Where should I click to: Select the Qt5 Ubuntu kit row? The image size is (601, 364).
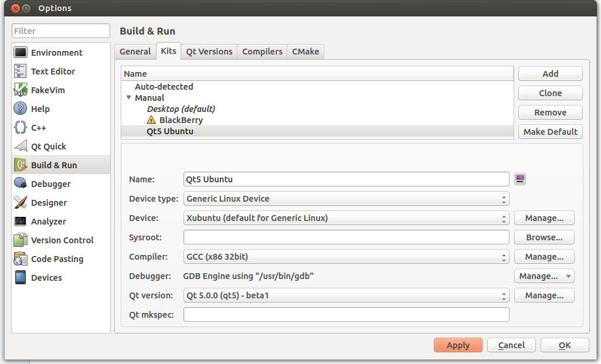(317, 131)
